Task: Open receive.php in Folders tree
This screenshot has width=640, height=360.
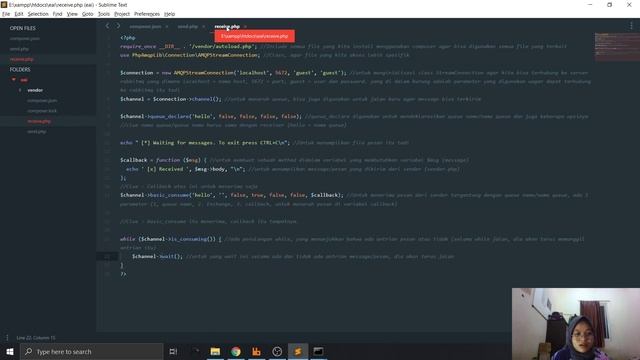Action: (39, 121)
